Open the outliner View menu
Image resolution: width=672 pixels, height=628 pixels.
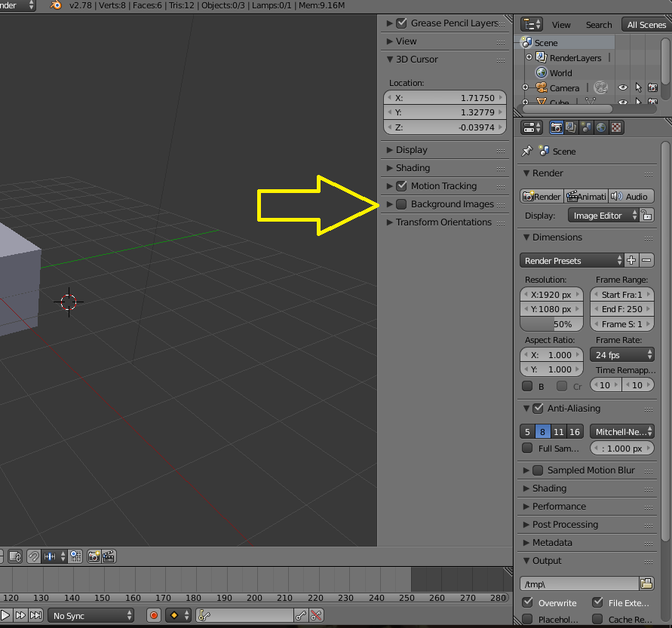click(560, 25)
